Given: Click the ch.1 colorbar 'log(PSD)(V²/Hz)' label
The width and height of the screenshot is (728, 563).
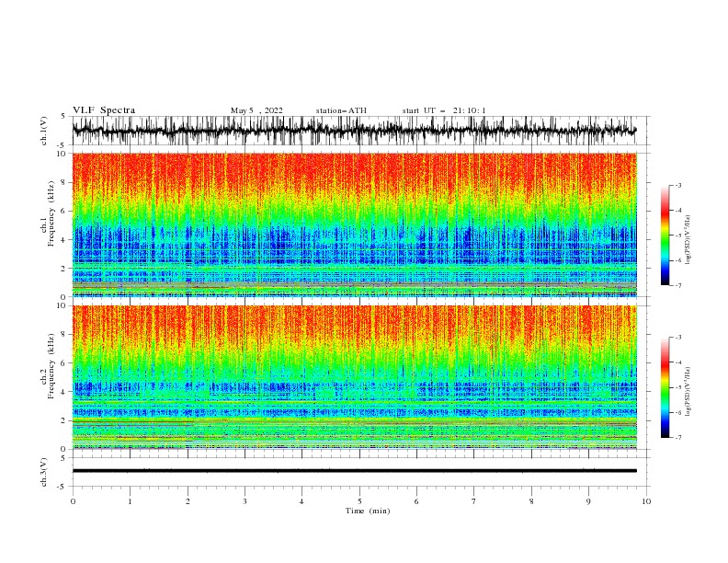Looking at the screenshot, I should coord(688,240).
